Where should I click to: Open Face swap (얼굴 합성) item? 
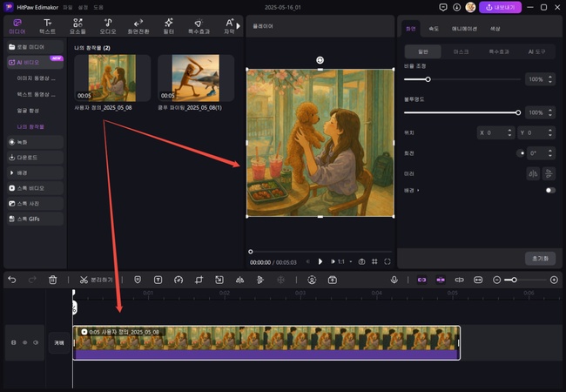click(28, 111)
